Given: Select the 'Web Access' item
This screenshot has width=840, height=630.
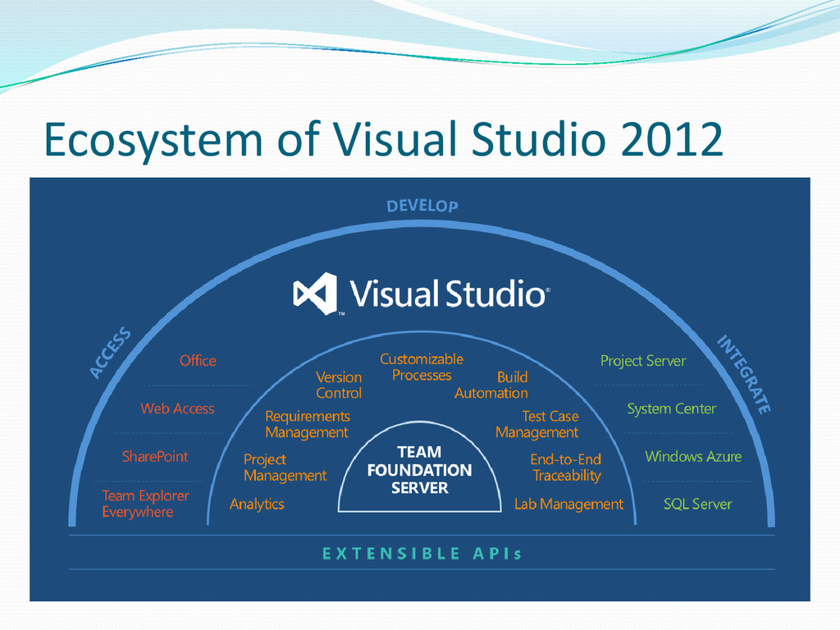Looking at the screenshot, I should pos(177,409).
